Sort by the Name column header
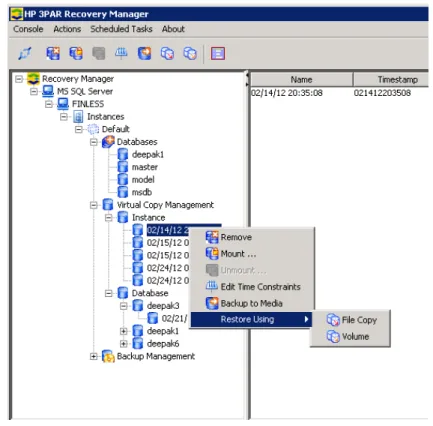The image size is (433, 426). click(301, 80)
